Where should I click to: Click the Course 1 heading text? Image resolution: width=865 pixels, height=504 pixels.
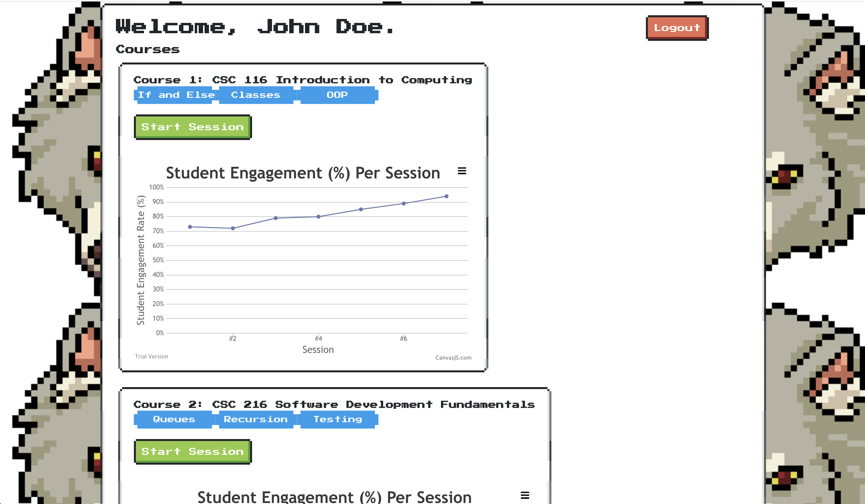(x=303, y=80)
